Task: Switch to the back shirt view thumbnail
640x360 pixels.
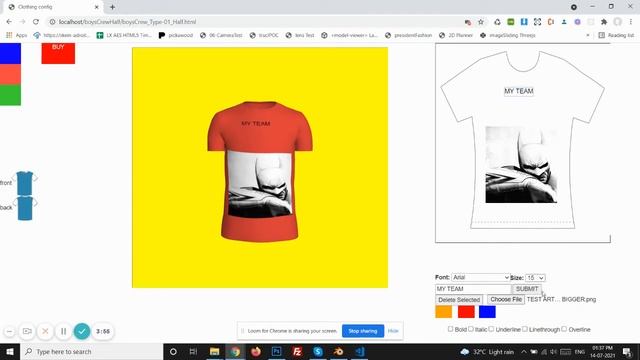Action: 24,208
